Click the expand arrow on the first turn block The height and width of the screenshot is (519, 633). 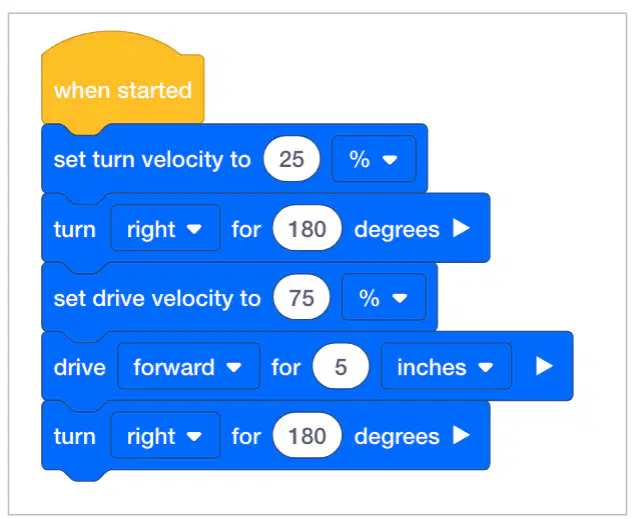[461, 228]
